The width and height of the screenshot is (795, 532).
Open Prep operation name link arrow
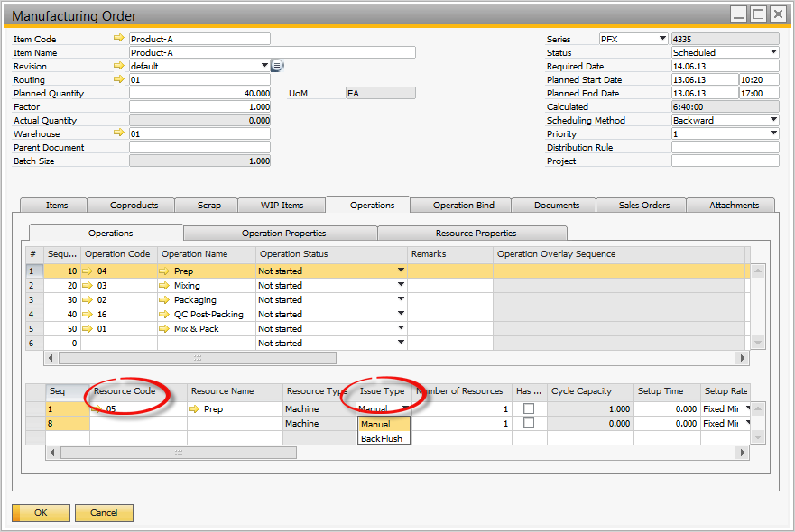pos(163,271)
